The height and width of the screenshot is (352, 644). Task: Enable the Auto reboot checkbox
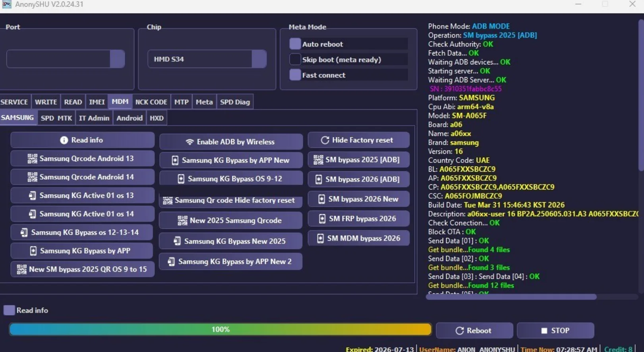point(295,44)
